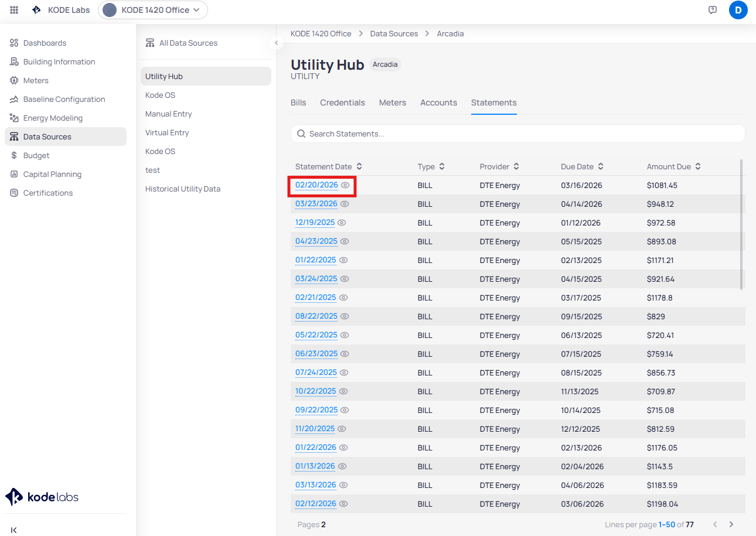756x536 pixels.
Task: Change lines per page 1-50 setting
Action: tap(667, 524)
